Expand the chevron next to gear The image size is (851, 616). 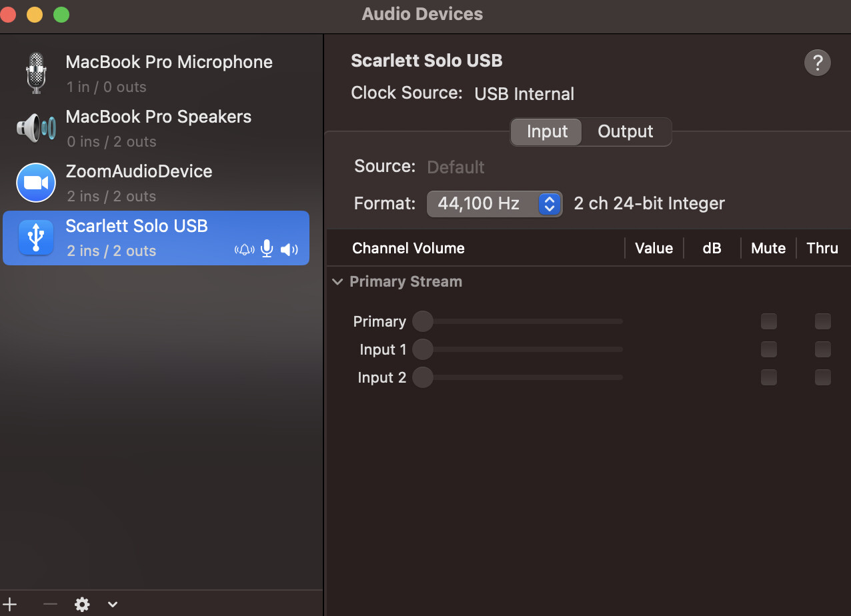click(113, 605)
